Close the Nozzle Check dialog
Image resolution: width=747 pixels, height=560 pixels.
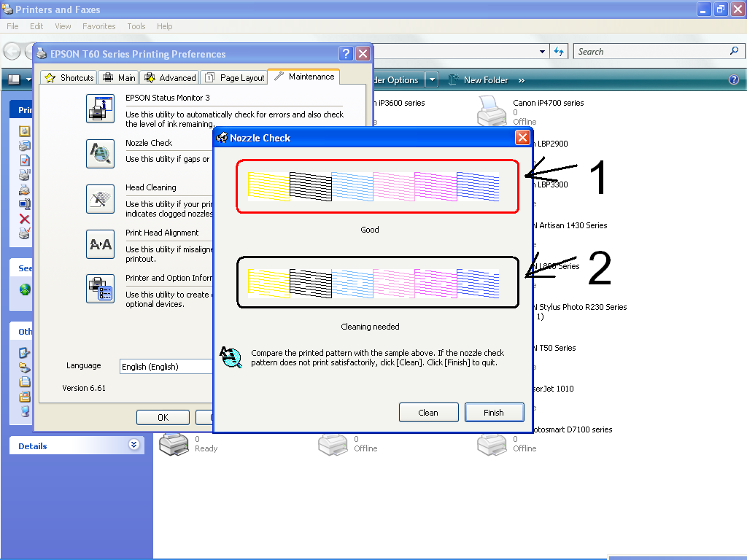click(x=522, y=138)
